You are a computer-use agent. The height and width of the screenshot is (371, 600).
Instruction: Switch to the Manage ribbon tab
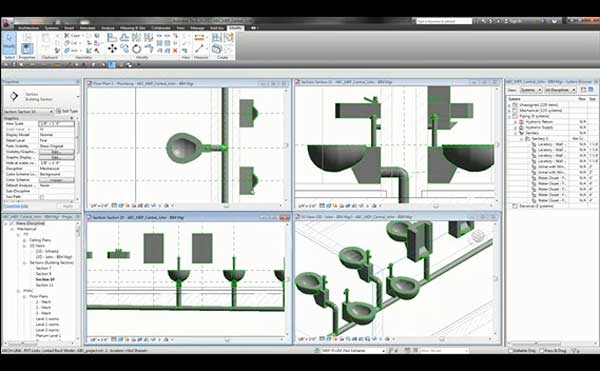pyautogui.click(x=197, y=28)
